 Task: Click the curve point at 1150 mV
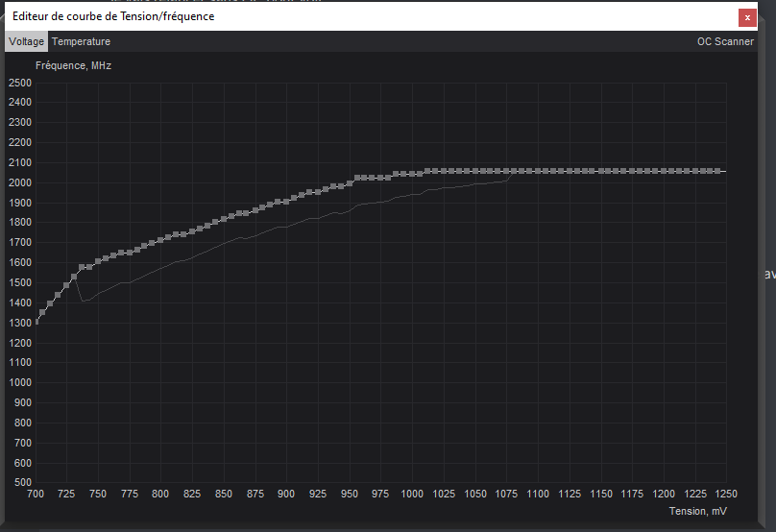click(x=600, y=171)
